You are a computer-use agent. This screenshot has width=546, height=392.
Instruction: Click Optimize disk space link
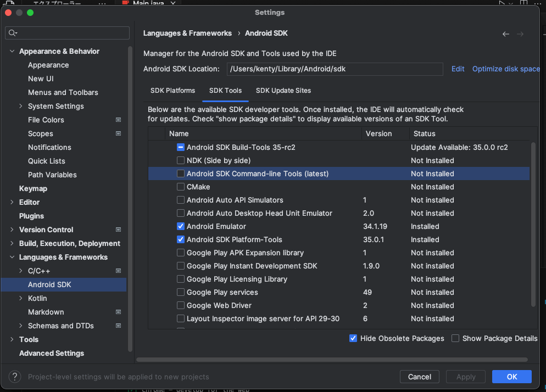506,69
